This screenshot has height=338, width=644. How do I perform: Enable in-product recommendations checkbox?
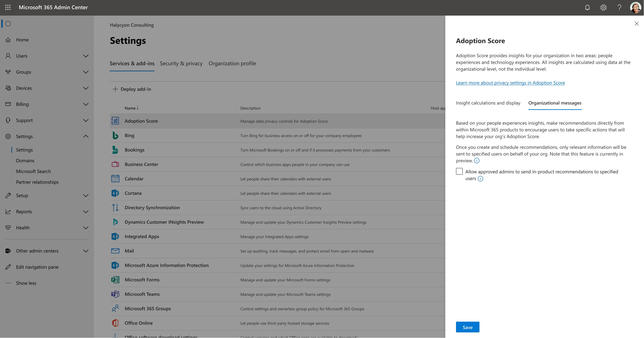click(x=459, y=171)
